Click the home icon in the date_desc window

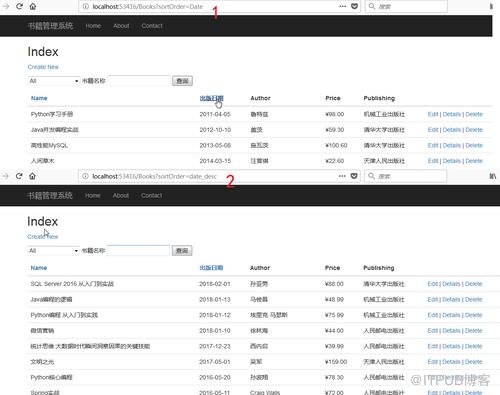pos(32,176)
